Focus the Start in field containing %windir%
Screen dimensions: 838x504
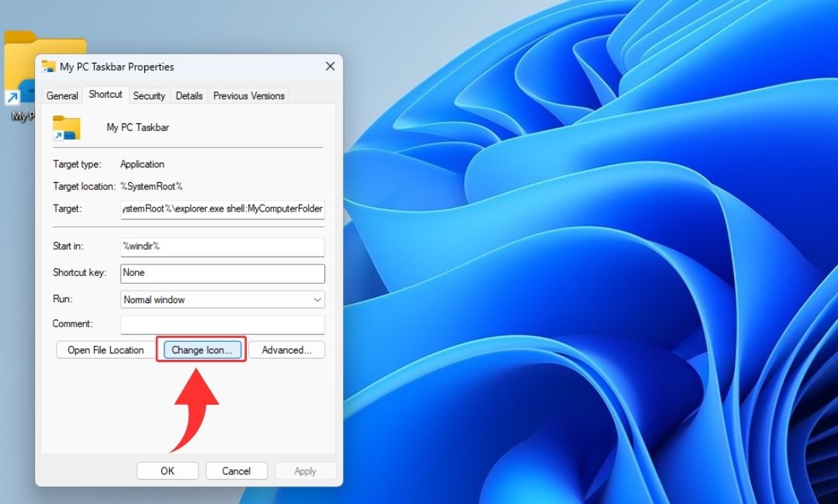tap(222, 247)
